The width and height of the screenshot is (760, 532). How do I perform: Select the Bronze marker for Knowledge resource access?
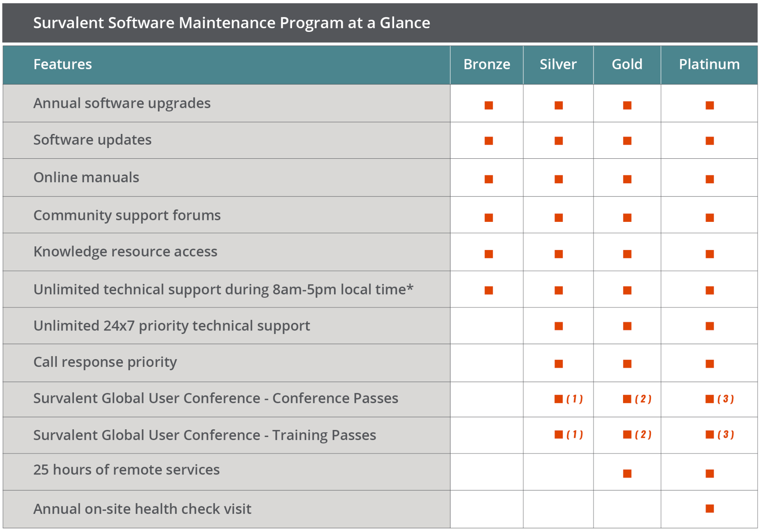(488, 254)
